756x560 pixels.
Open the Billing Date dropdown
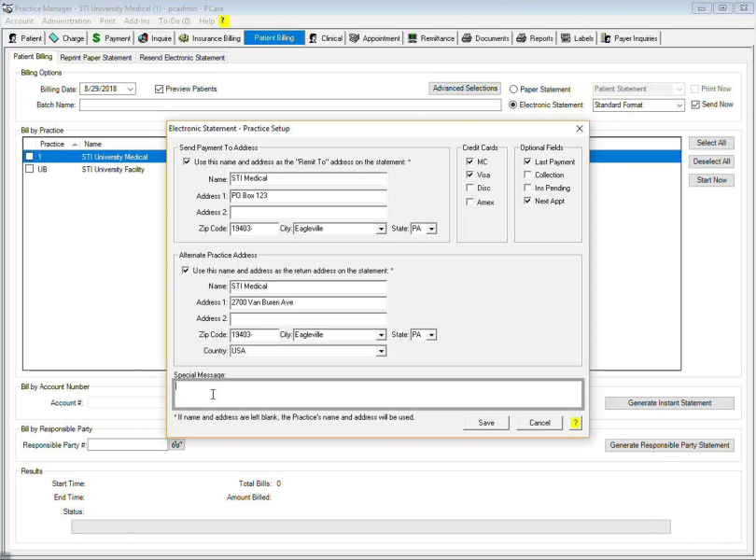tap(130, 90)
